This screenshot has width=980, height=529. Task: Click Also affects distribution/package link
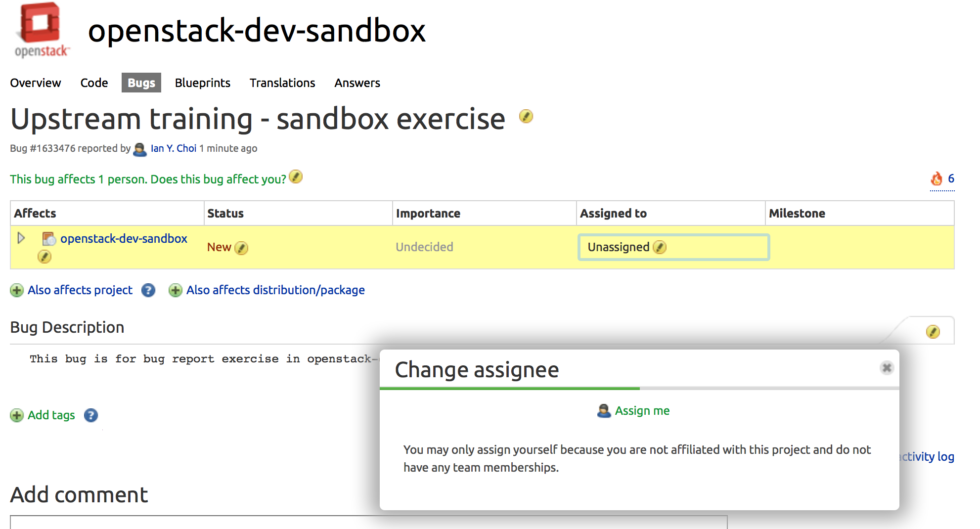(x=275, y=290)
